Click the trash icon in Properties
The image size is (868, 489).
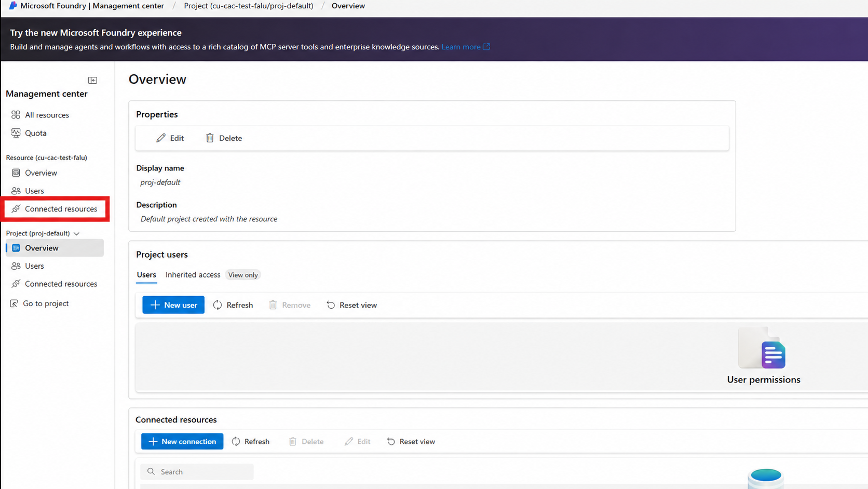(x=210, y=138)
